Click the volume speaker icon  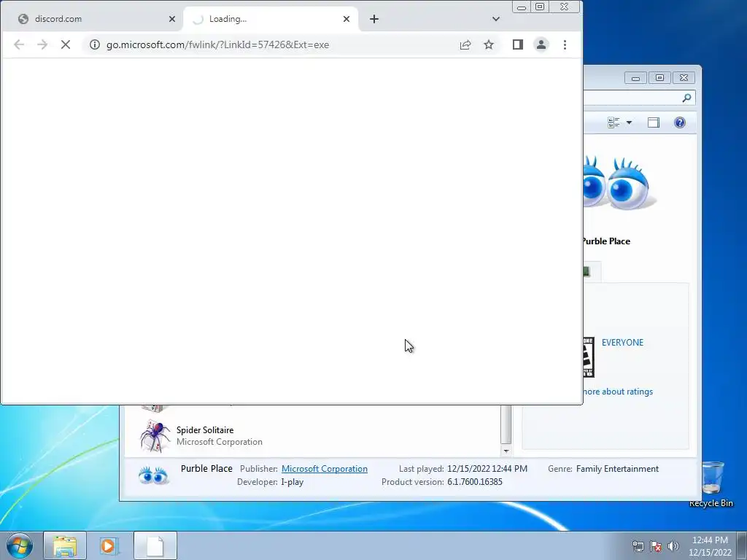tap(673, 545)
